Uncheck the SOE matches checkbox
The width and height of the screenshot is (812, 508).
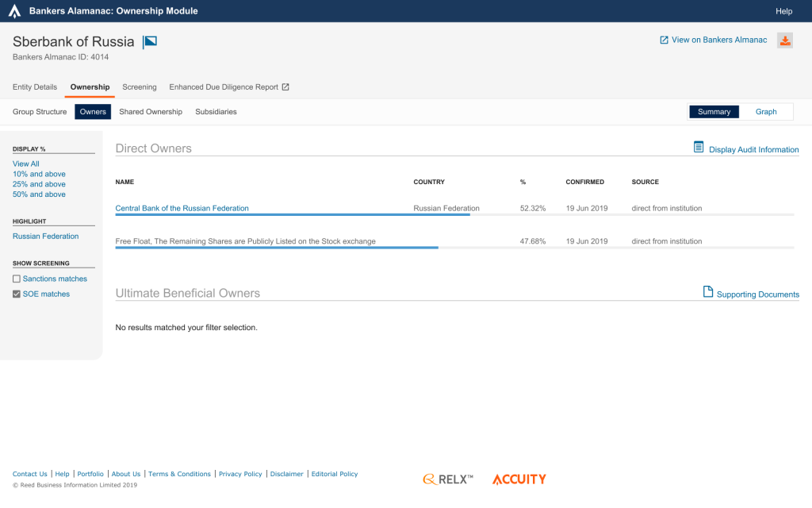(x=17, y=294)
